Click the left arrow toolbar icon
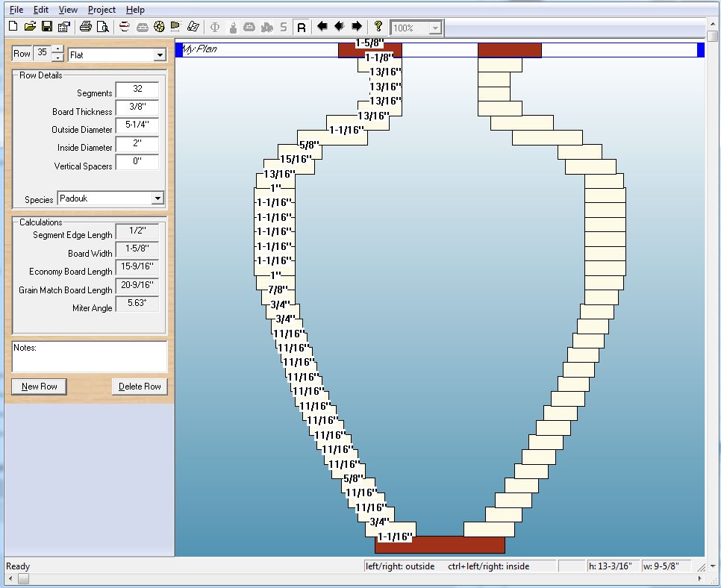721x588 pixels. (x=322, y=27)
